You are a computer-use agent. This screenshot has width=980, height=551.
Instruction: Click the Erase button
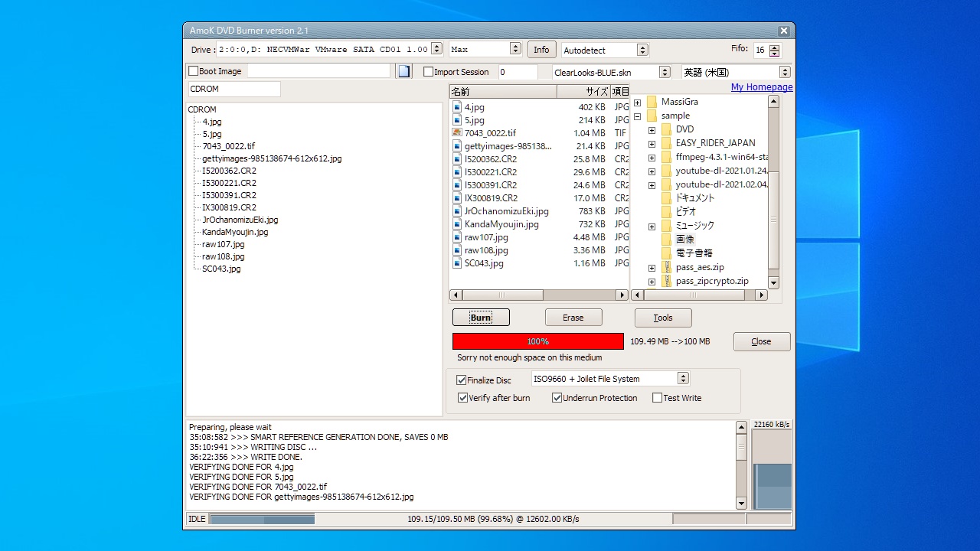coord(573,318)
